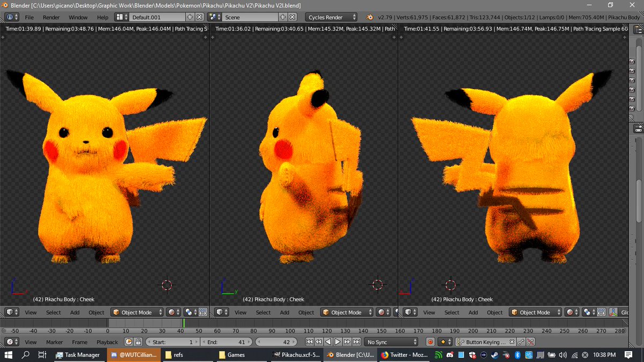
Task: Open right viewport shading mode dropdown
Action: (x=572, y=312)
